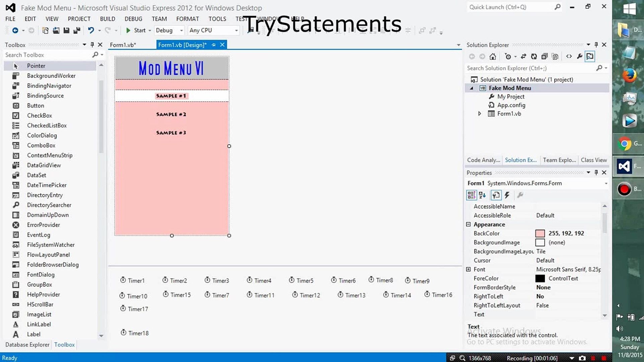The height and width of the screenshot is (362, 644).
Task: Click the Search Toolbox input field
Action: coord(47,55)
